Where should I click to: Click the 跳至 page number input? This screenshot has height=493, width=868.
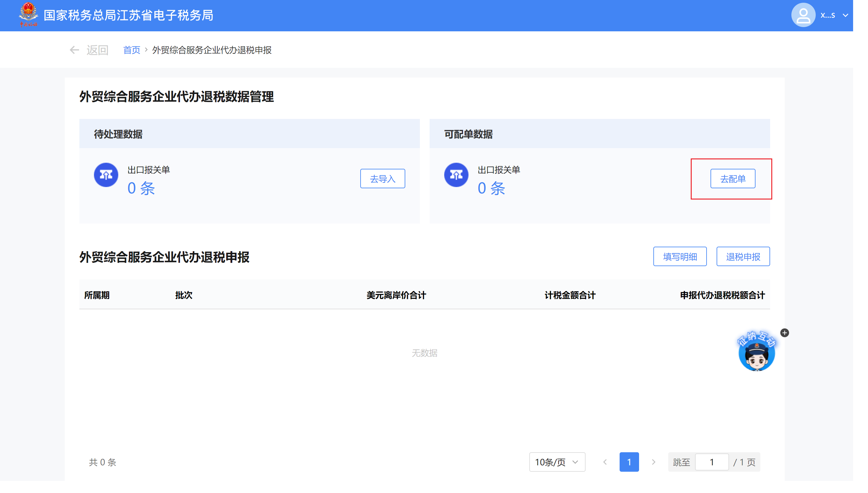(x=711, y=462)
